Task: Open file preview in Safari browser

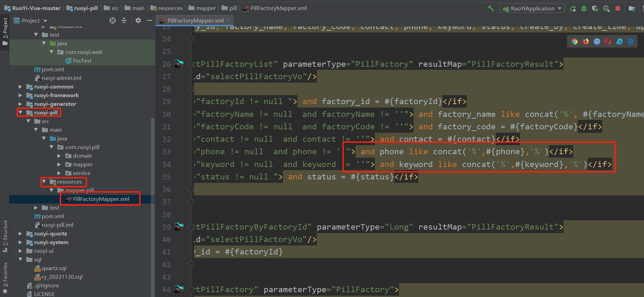Action: click(597, 41)
